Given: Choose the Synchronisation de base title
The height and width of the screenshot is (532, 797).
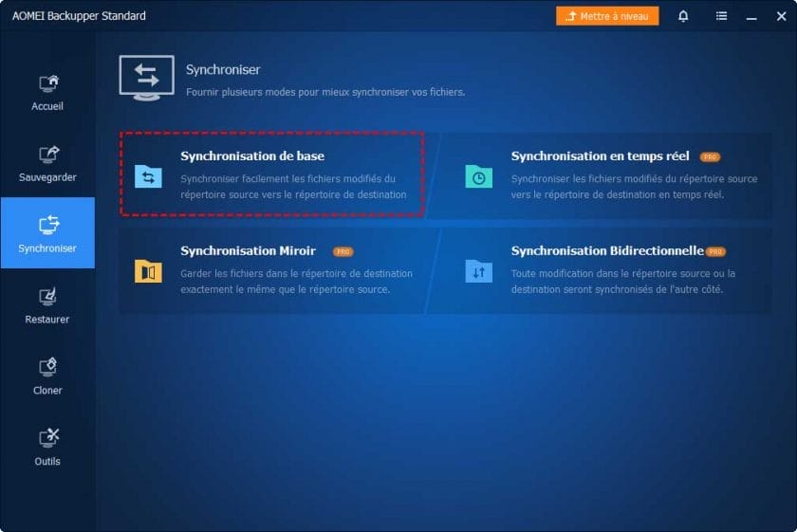Looking at the screenshot, I should 252,156.
